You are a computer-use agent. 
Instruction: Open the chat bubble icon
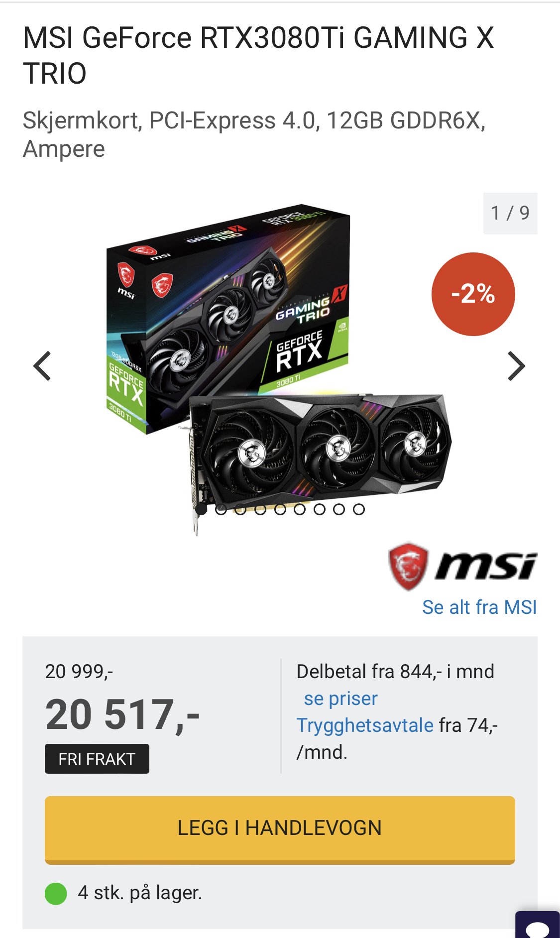tap(538, 925)
